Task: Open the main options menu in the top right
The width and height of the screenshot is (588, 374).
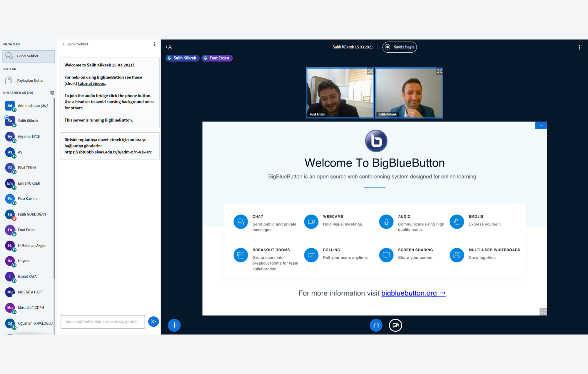Action: click(579, 47)
